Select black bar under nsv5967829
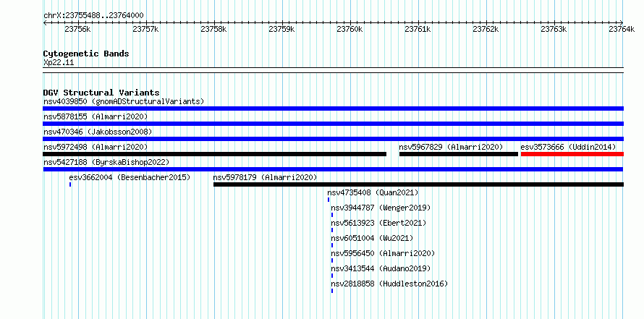This screenshot has width=644, height=319. pos(458,154)
